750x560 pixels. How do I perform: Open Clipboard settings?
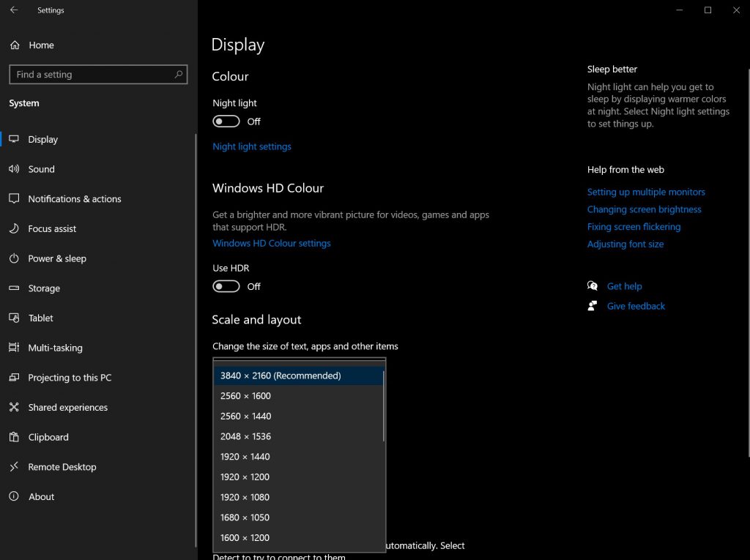click(49, 437)
